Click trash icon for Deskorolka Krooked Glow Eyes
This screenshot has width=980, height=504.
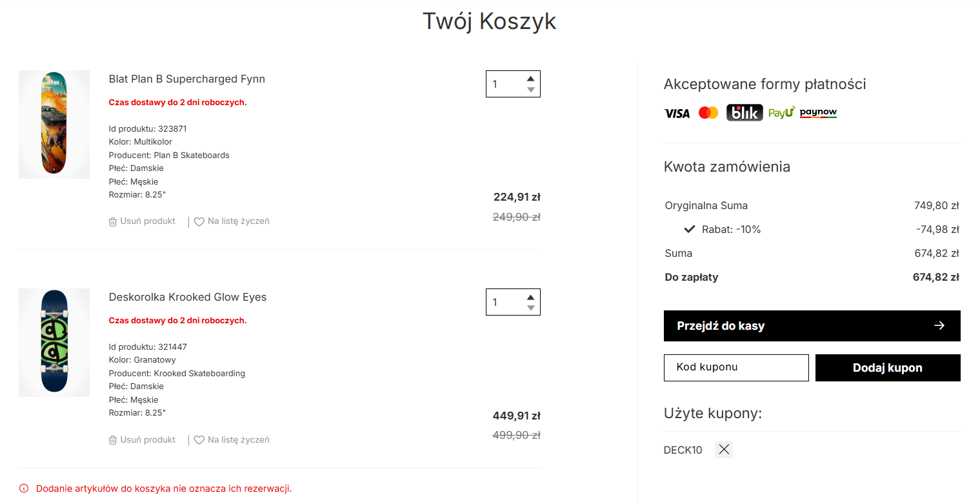[113, 440]
